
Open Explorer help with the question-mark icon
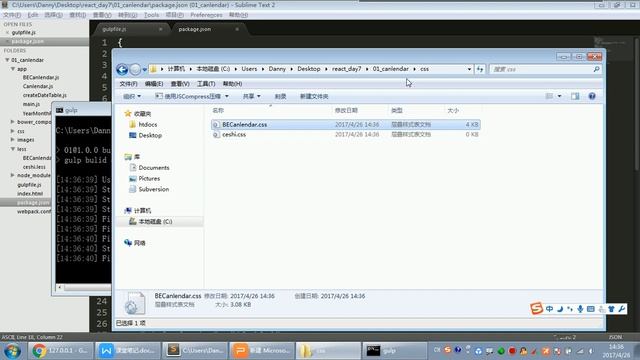click(x=592, y=96)
